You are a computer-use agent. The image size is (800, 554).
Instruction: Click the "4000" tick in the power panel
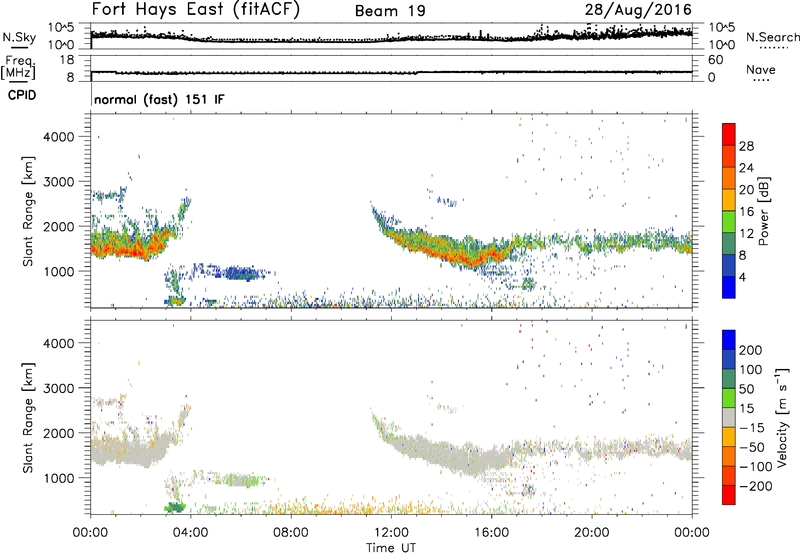click(59, 137)
